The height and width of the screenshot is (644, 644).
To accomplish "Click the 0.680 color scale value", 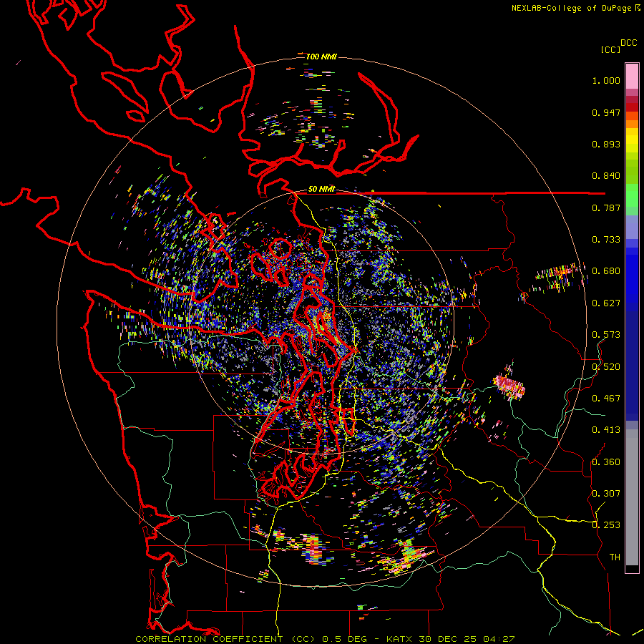I will (606, 271).
